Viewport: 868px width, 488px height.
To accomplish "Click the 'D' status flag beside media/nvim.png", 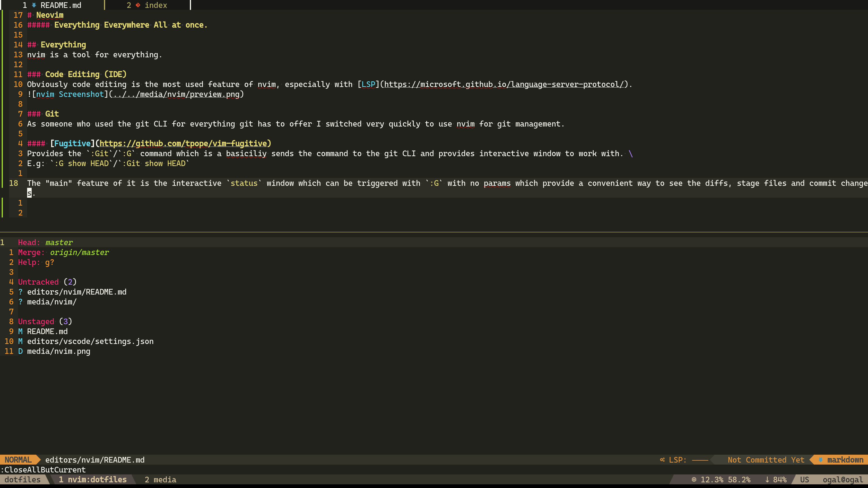I will [x=20, y=351].
